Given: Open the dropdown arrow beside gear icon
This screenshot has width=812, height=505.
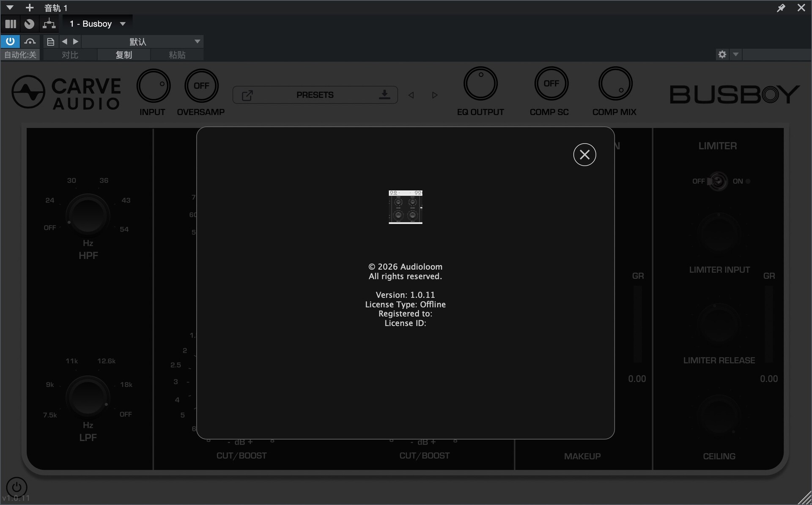Looking at the screenshot, I should [736, 55].
